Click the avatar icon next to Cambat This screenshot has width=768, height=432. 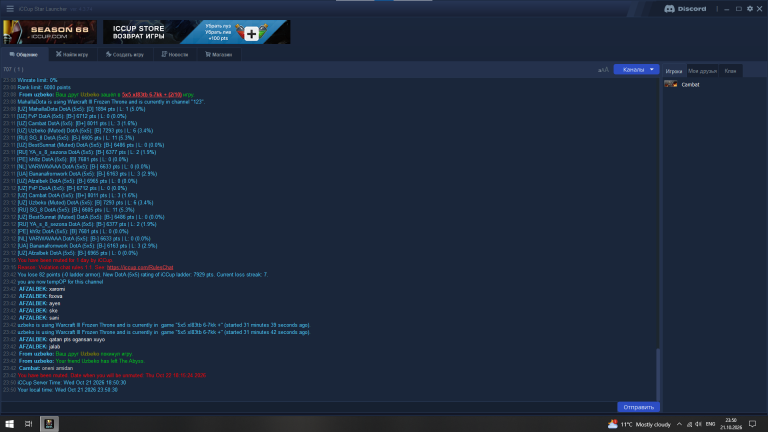pos(671,84)
